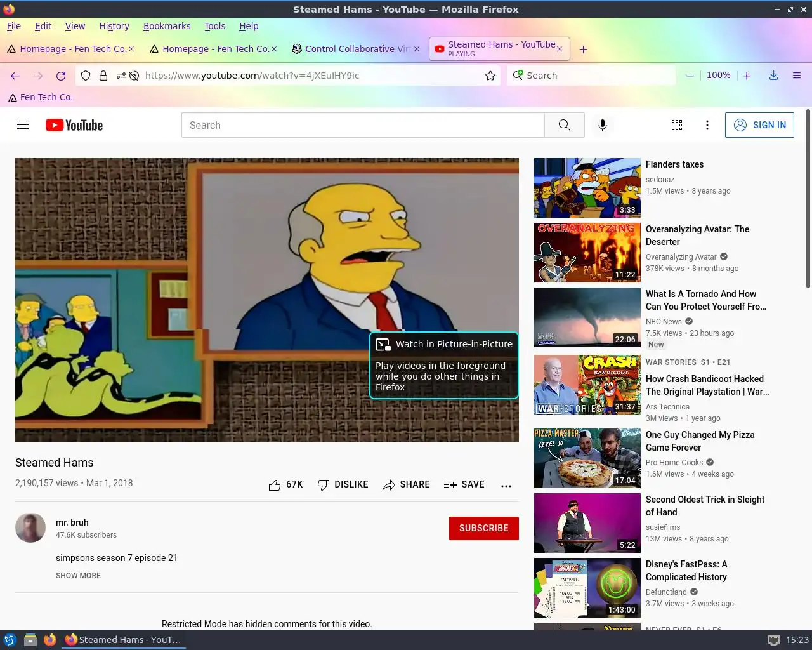Open the History menu
Image resolution: width=812 pixels, height=650 pixels.
point(114,26)
